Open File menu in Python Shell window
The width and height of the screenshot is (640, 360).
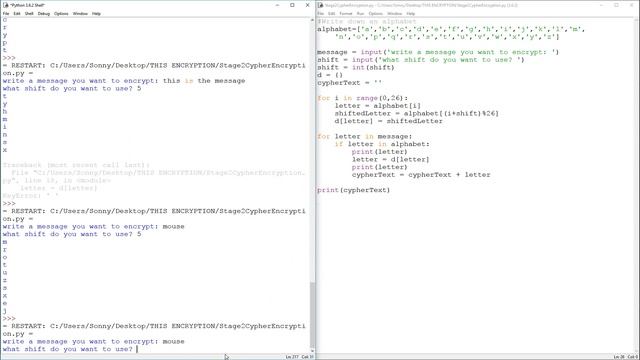point(6,13)
